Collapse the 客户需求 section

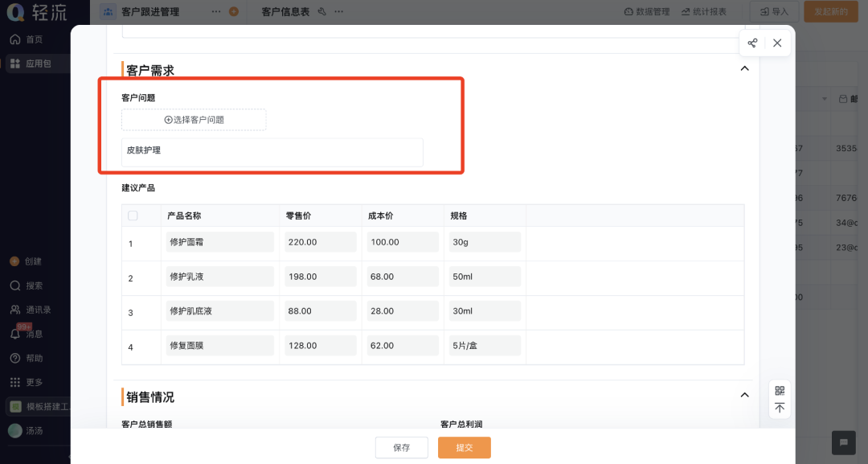coord(744,69)
